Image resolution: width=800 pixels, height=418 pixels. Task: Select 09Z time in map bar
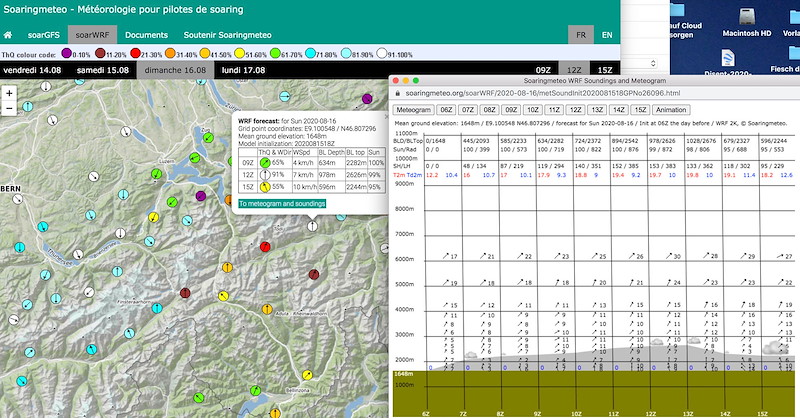(543, 70)
